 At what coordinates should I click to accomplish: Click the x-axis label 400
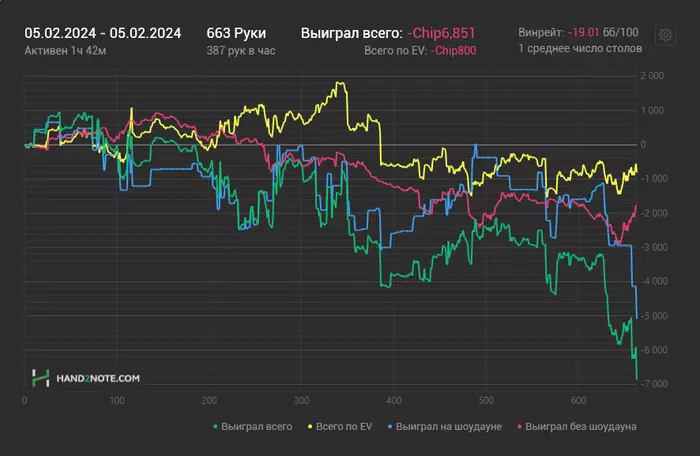coord(394,401)
